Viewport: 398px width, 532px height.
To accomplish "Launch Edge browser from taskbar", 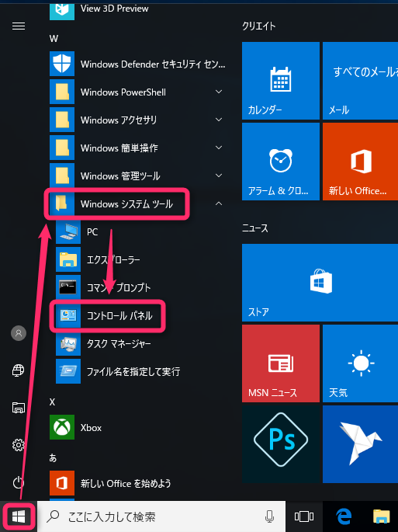I will coord(344,516).
